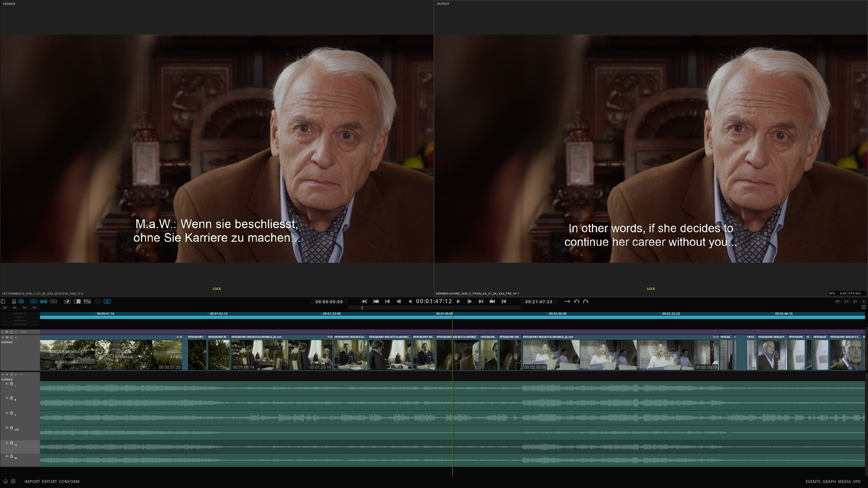The height and width of the screenshot is (488, 868).
Task: Collapse the A1 audio track
Action: pyautogui.click(x=3, y=375)
